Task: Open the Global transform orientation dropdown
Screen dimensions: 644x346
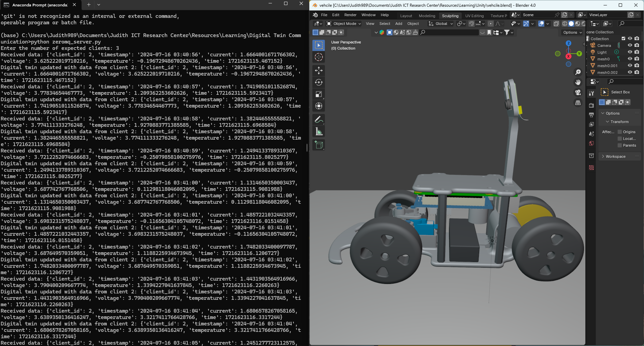Action: tap(440, 24)
